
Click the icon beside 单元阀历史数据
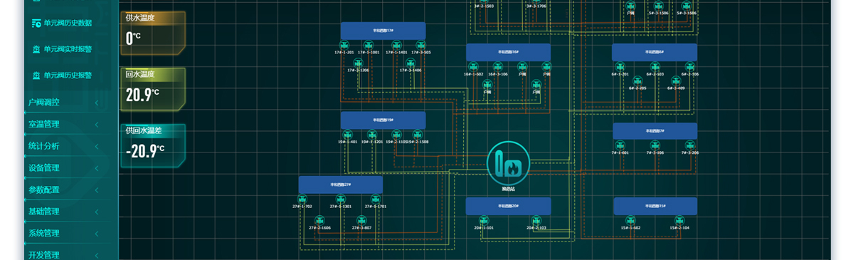(36, 23)
